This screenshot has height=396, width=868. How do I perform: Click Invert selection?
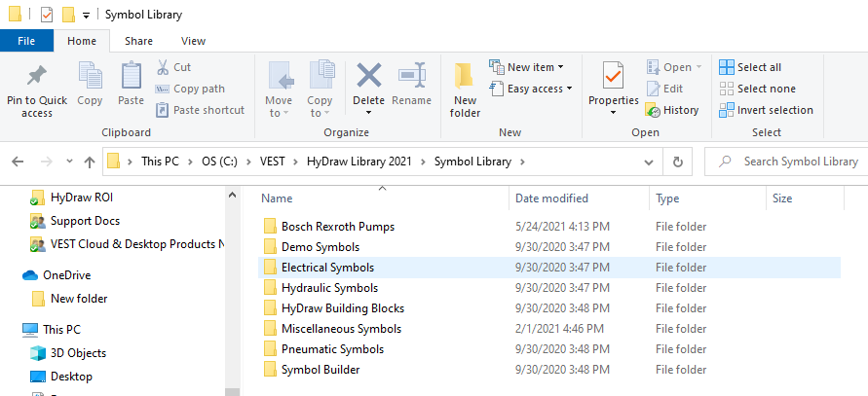(766, 110)
